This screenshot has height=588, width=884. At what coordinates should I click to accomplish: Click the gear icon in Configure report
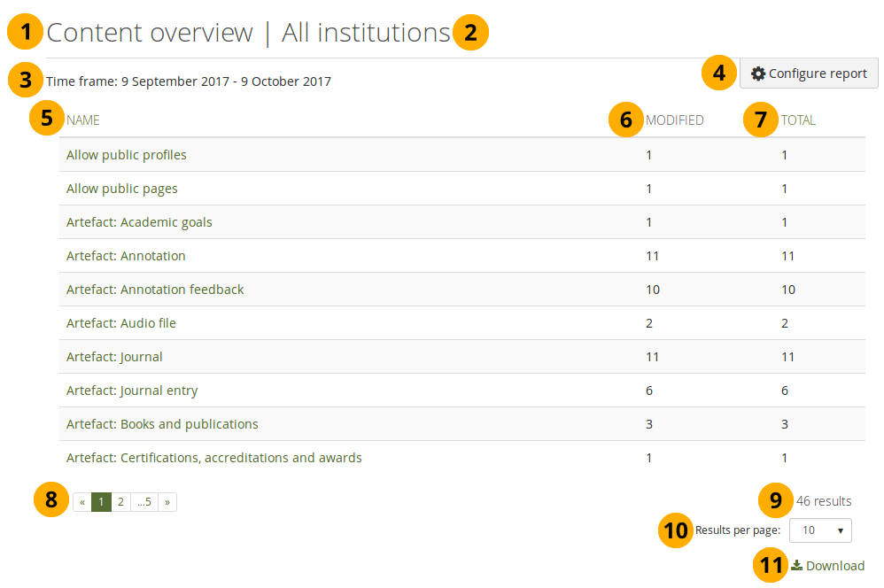(x=757, y=73)
